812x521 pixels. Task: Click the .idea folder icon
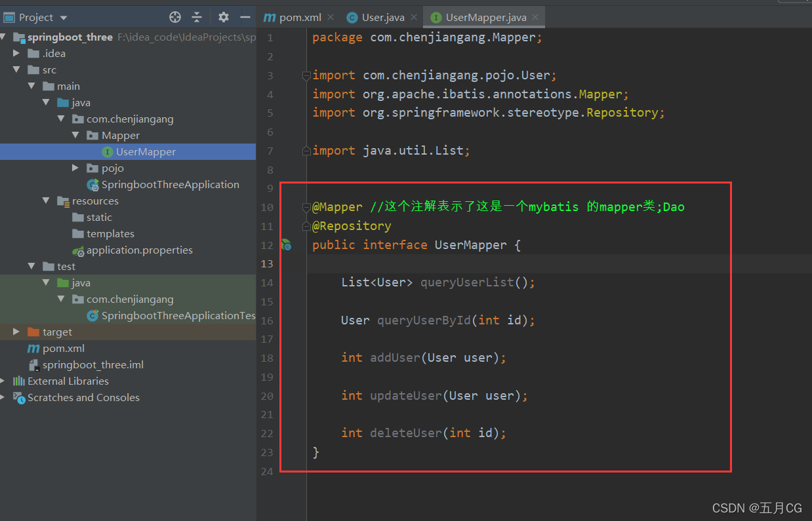point(33,54)
